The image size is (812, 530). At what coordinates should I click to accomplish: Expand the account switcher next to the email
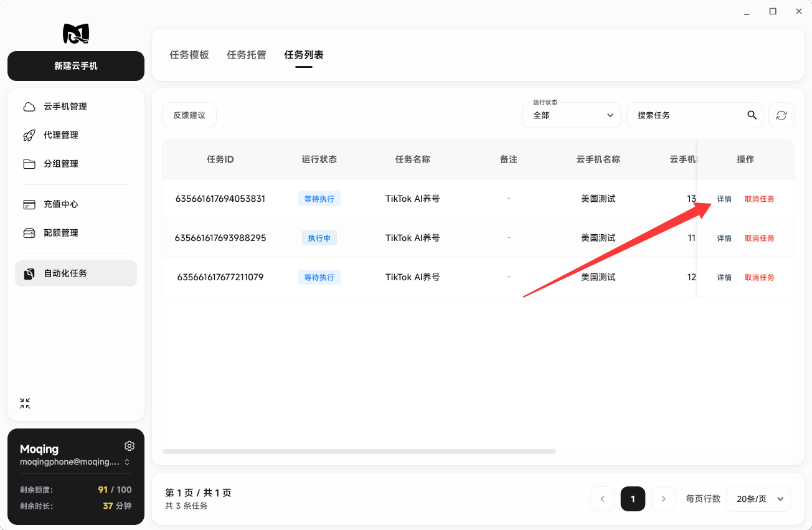point(127,462)
